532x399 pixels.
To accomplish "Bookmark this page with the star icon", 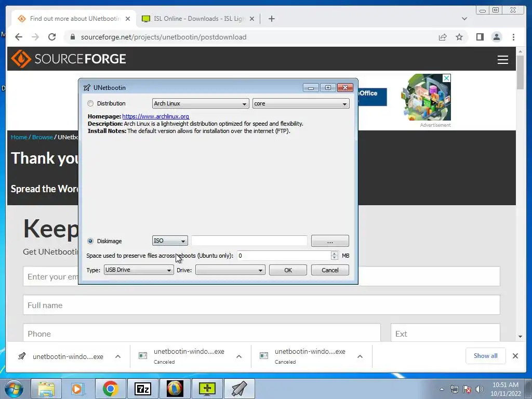I will coord(459,37).
